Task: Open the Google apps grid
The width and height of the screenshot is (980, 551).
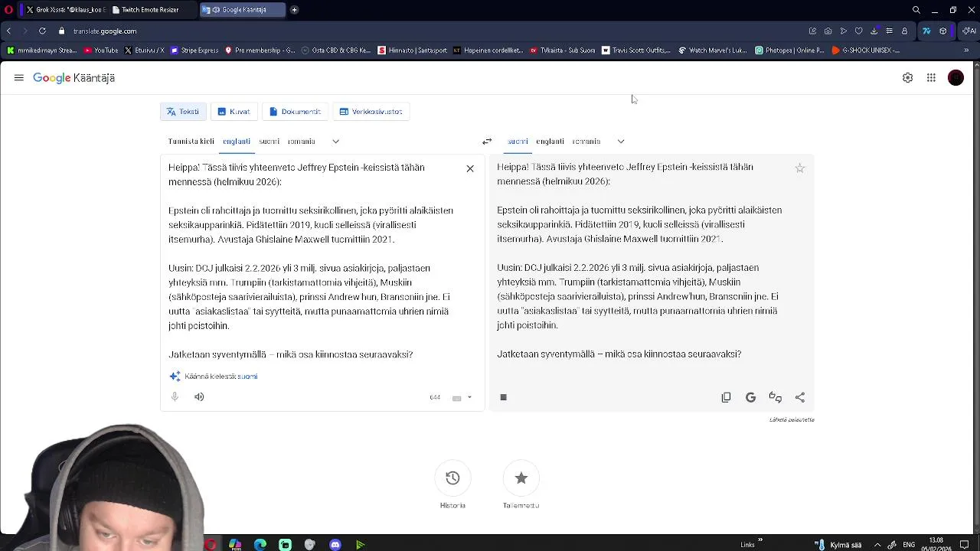Action: [x=931, y=78]
